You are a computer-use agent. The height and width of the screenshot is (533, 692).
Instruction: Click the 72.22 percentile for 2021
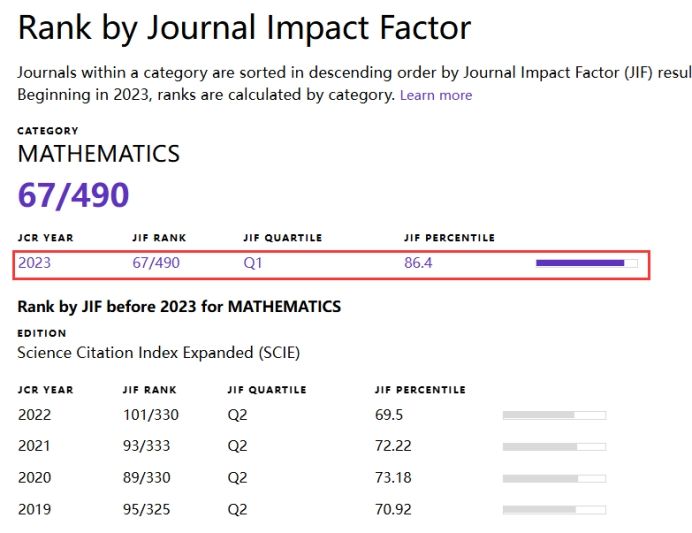point(394,446)
